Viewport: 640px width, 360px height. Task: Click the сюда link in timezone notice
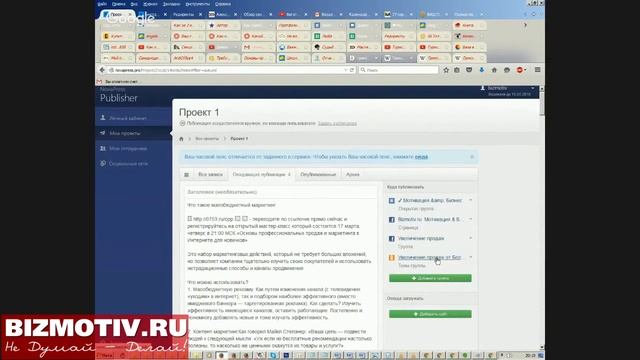click(x=421, y=157)
